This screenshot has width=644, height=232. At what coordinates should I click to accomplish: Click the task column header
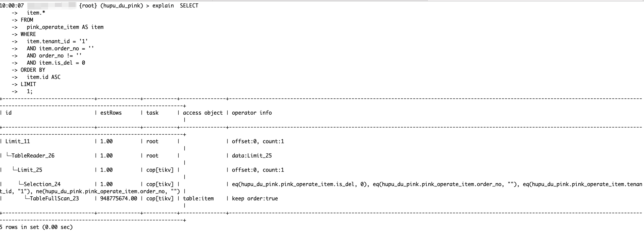(x=152, y=113)
